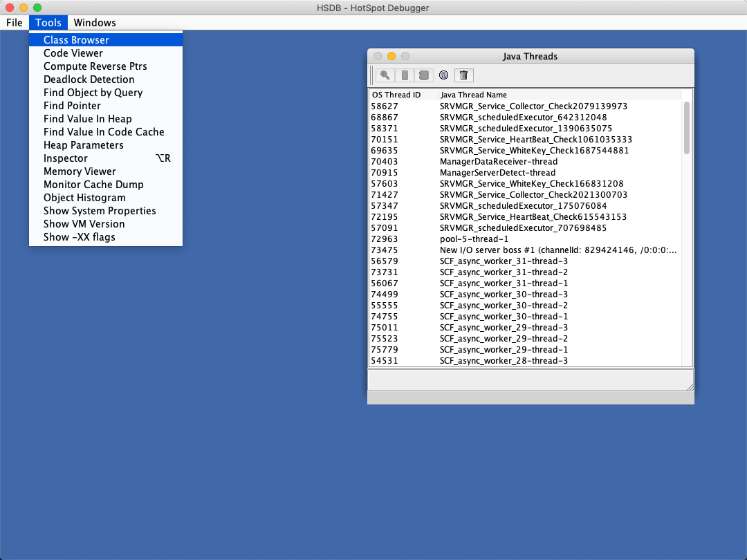Select Compute Reverse Ptrs menu entry

(x=106, y=66)
